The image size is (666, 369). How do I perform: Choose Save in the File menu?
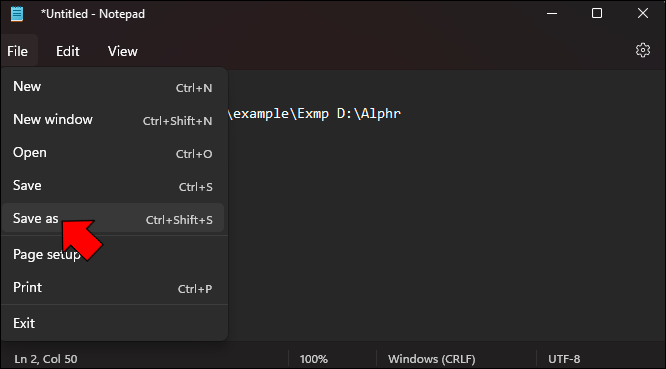pyautogui.click(x=113, y=186)
